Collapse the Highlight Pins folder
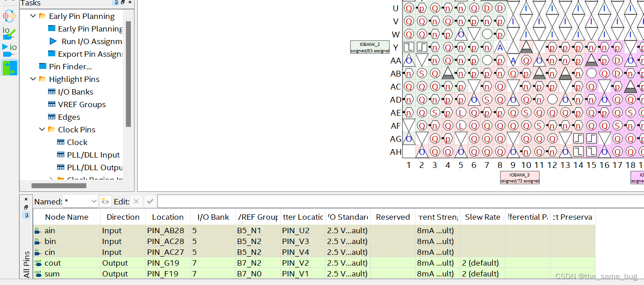Viewport: 644px width, 285px height. click(33, 79)
